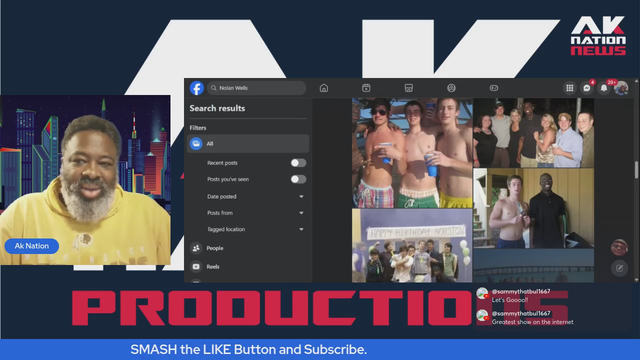Click the Ak Nation name badge
Screen dimensions: 640x360
tap(32, 246)
